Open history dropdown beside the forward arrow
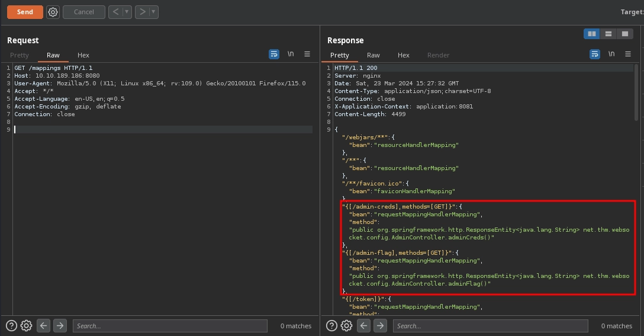644x336 pixels. pyautogui.click(x=154, y=12)
